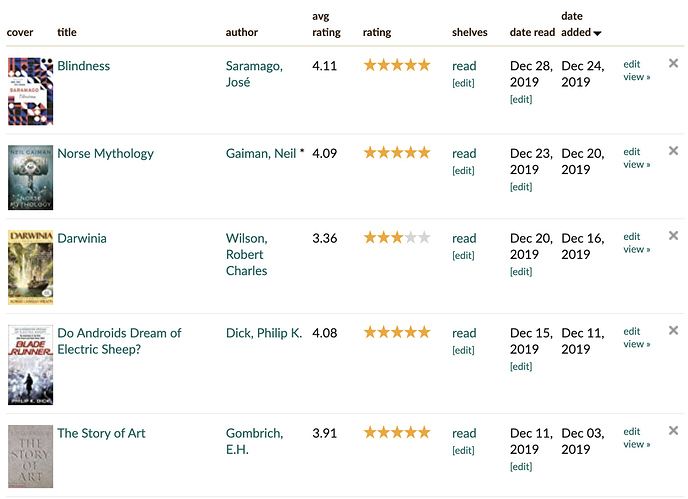Sort the table by author header
The height and width of the screenshot is (499, 688).
tap(242, 33)
